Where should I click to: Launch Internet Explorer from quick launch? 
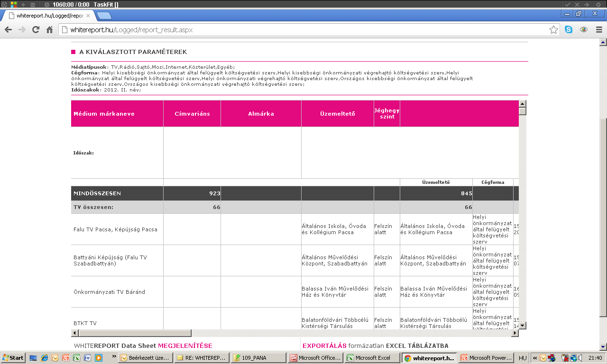pos(44,358)
